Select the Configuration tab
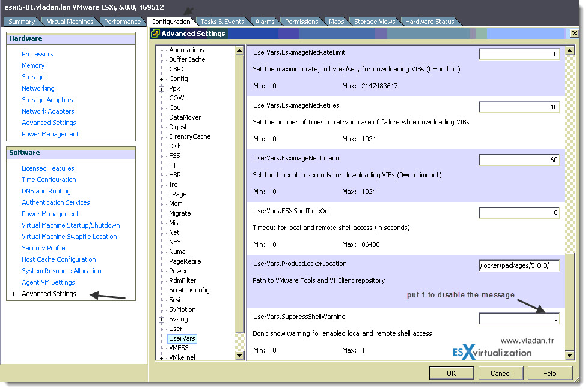This screenshot has width=588, height=391. (171, 22)
